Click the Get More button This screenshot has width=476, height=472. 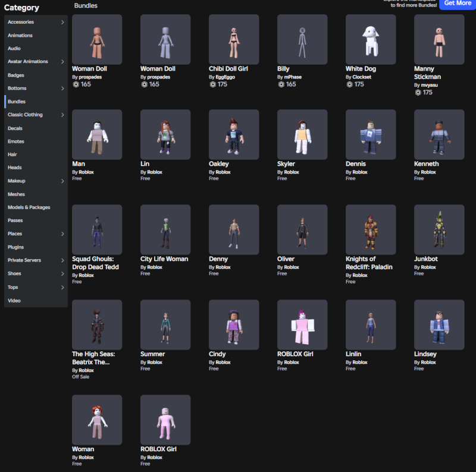(458, 4)
